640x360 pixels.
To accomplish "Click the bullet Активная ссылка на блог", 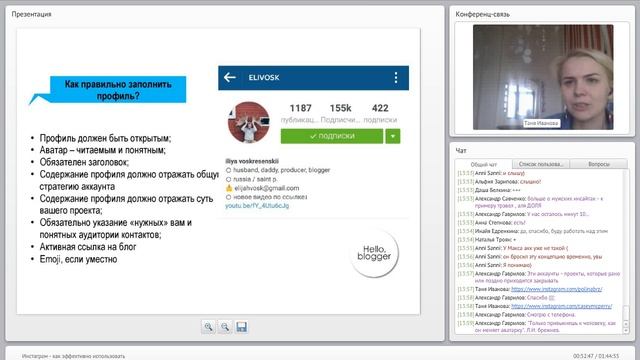I will (88, 247).
